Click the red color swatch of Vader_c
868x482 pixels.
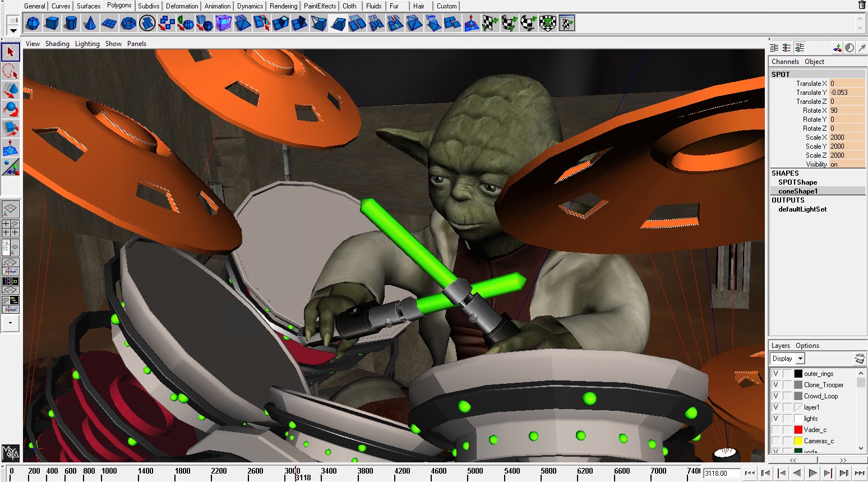[798, 430]
